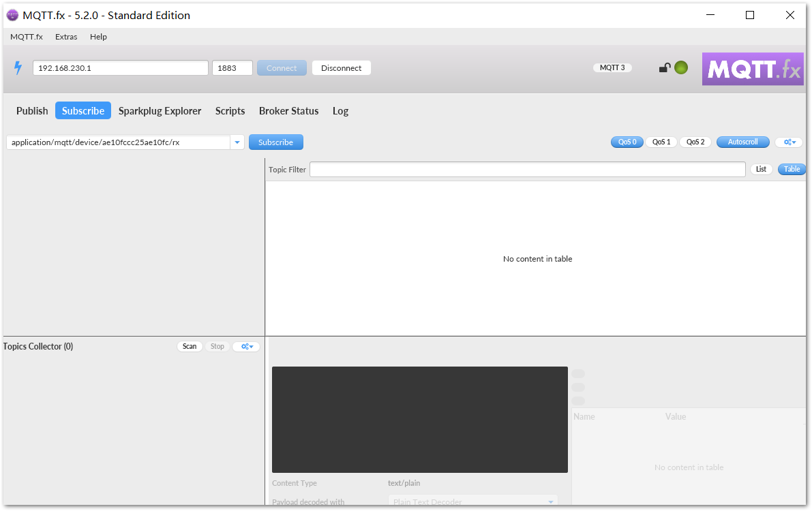Open the Help menu
Viewport: 812px width, 511px height.
tap(98, 37)
